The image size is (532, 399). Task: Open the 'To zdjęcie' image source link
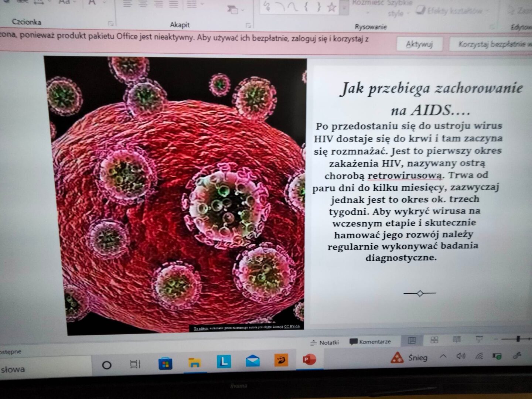201,328
